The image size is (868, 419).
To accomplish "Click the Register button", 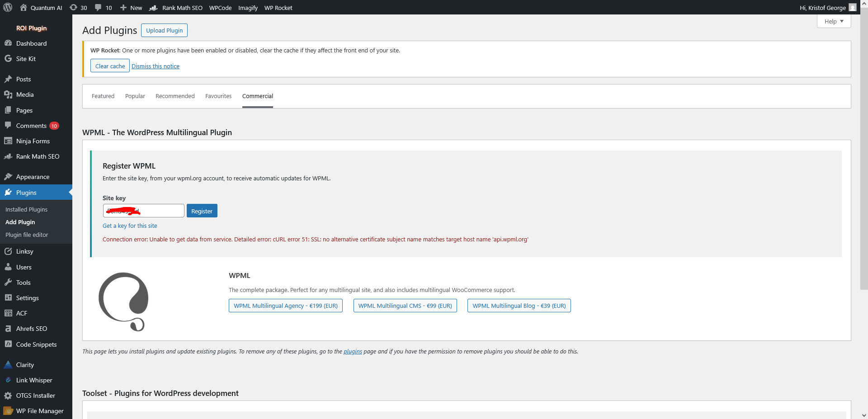I will tap(202, 211).
